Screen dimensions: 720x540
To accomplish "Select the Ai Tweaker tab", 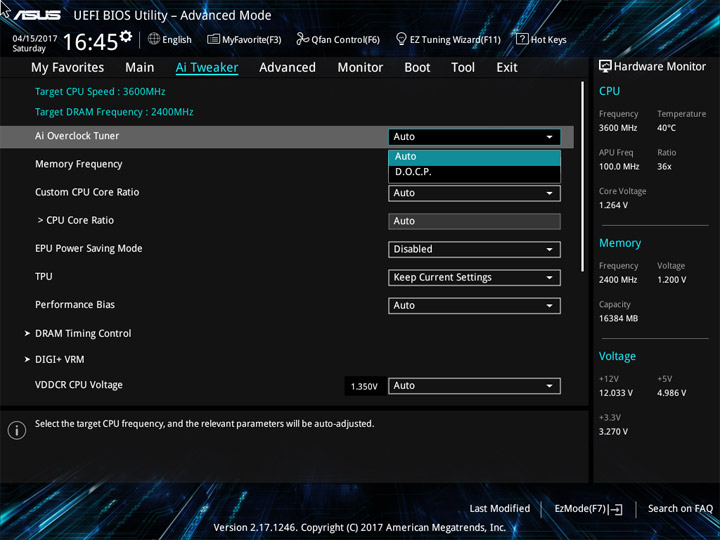I will (207, 68).
